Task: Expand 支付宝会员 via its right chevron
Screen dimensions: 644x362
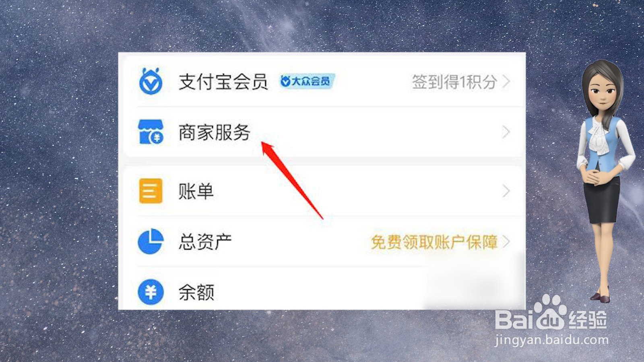Action: coord(506,82)
